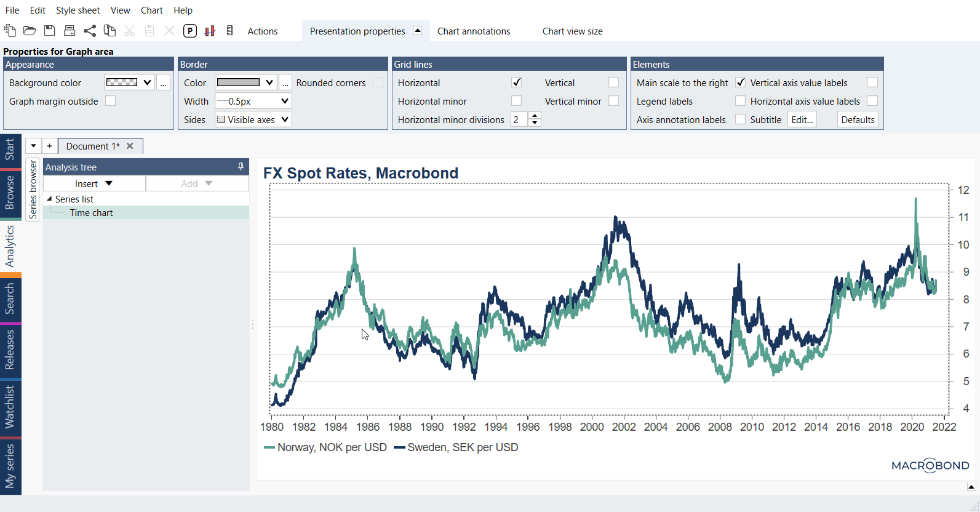The height and width of the screenshot is (512, 980).
Task: Open the Edit menu
Action: pyautogui.click(x=38, y=10)
